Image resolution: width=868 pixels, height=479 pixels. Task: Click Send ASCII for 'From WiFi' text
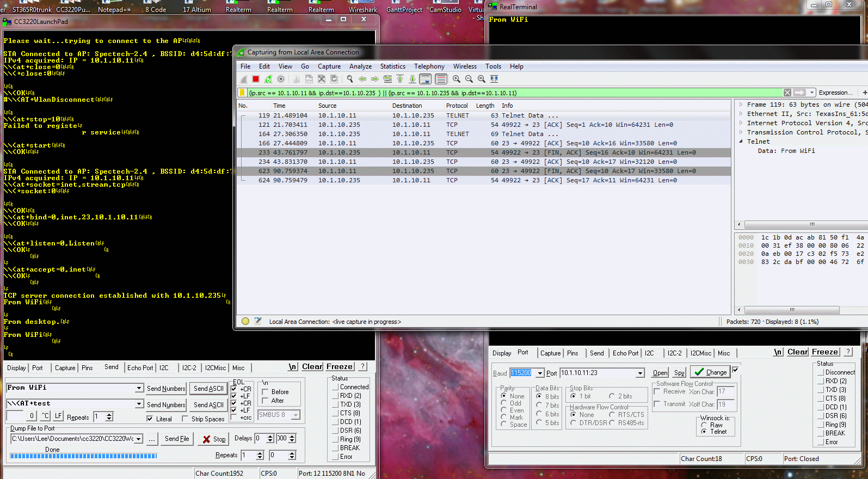(208, 389)
